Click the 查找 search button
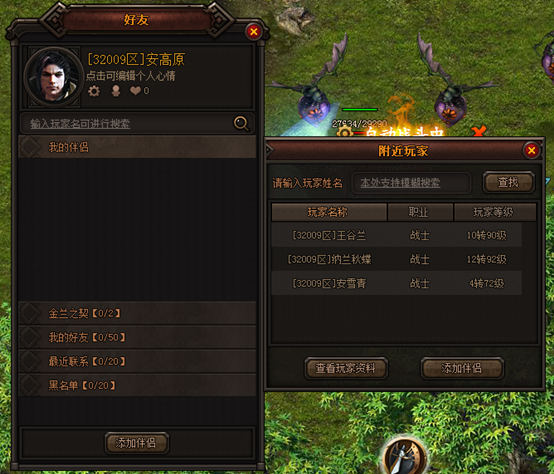This screenshot has height=474, width=554. [508, 182]
